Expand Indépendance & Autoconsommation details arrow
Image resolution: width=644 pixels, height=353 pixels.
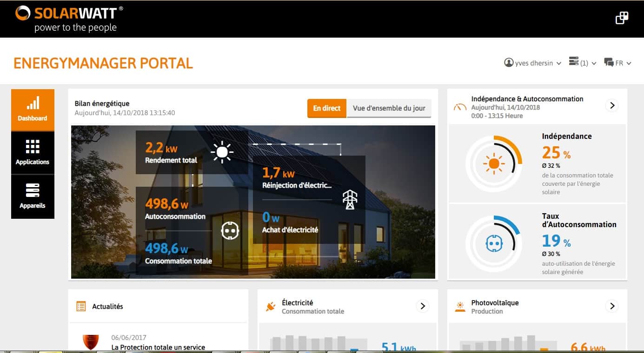coord(612,105)
